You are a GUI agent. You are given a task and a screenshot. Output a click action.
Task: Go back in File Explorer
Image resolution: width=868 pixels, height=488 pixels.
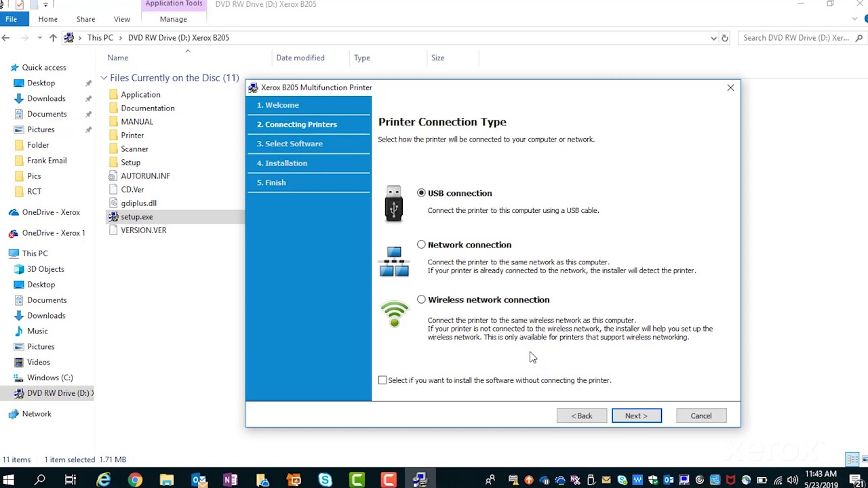point(6,38)
